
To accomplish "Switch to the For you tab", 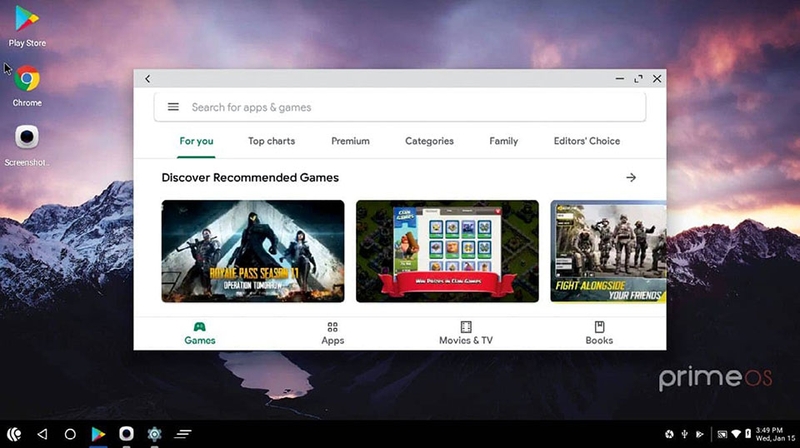I will [x=196, y=141].
